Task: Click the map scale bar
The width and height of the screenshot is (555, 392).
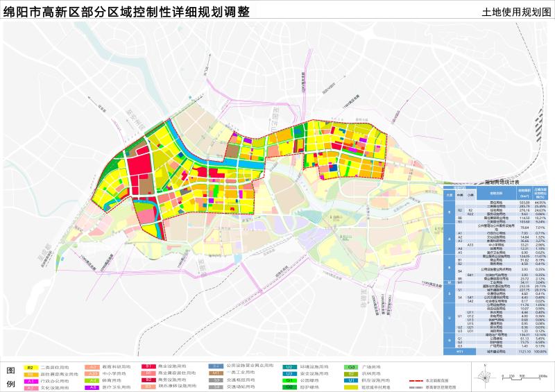Action: coord(525,379)
